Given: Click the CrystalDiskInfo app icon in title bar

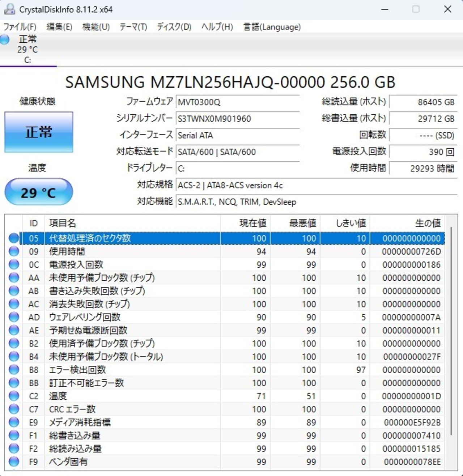Looking at the screenshot, I should point(9,9).
